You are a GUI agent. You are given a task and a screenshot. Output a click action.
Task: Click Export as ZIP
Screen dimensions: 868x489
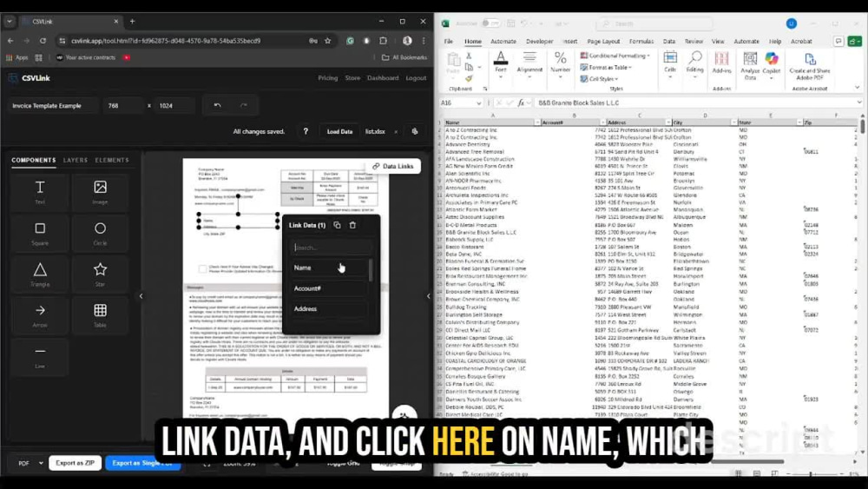pos(75,463)
